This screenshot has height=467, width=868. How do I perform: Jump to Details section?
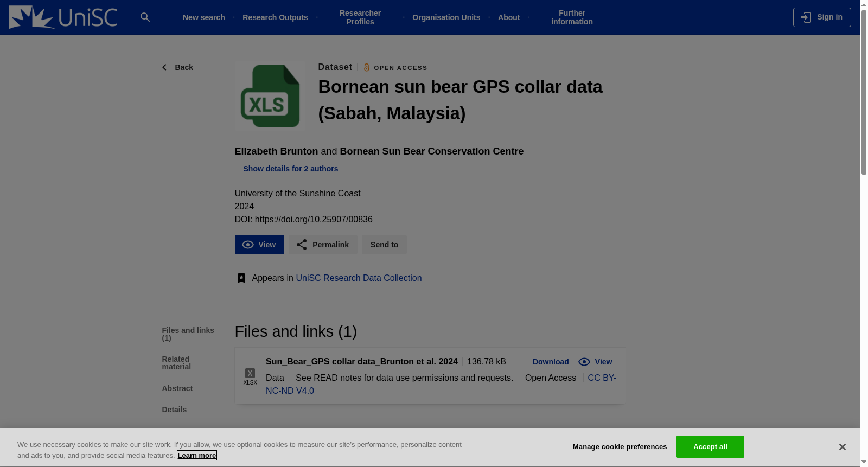pyautogui.click(x=174, y=410)
